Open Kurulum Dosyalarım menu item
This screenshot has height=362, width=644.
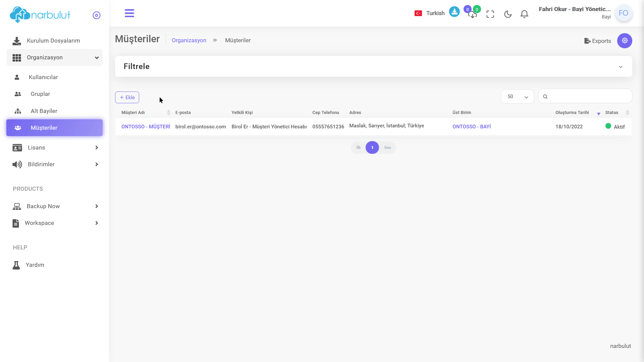tap(54, 41)
